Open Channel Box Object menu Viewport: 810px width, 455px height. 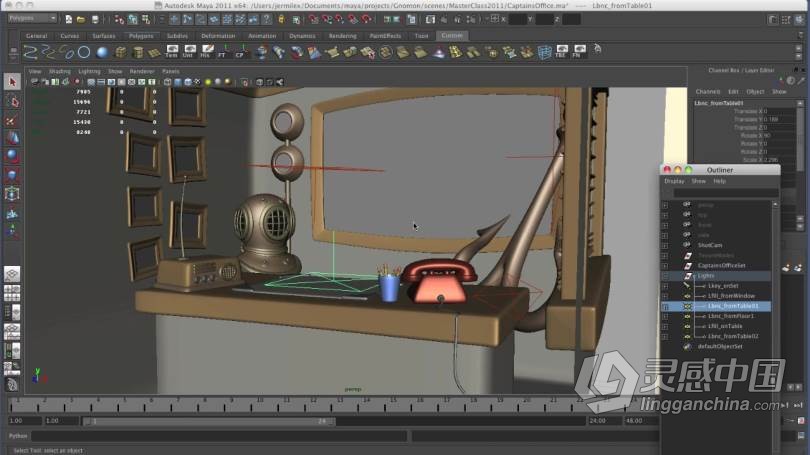coord(755,91)
